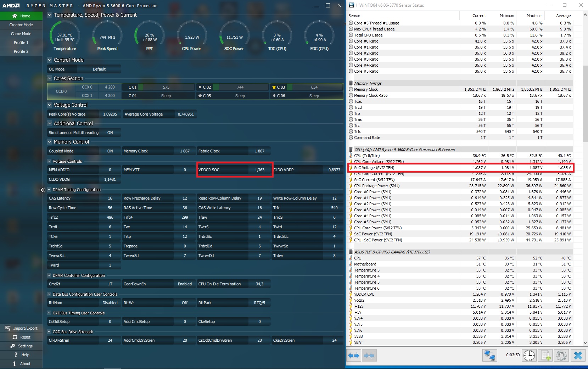Click the Current column header
The image size is (588, 369).
click(x=474, y=16)
